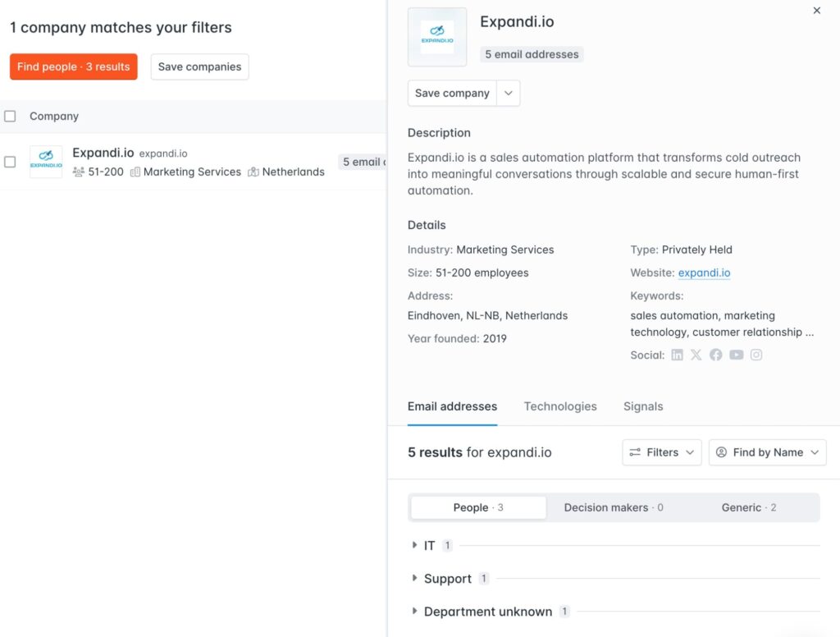Click Find people 3 results button

(x=74, y=66)
